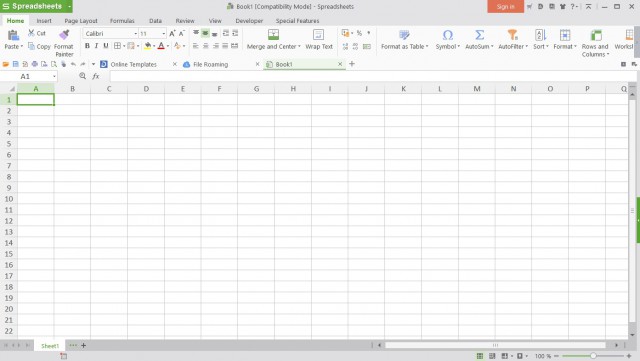Align cell text to the right
Screen dimensions: 640x361
[x=216, y=46]
